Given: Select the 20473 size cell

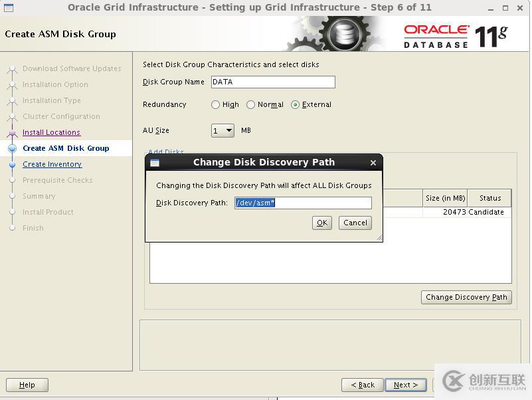Looking at the screenshot, I should (445, 212).
